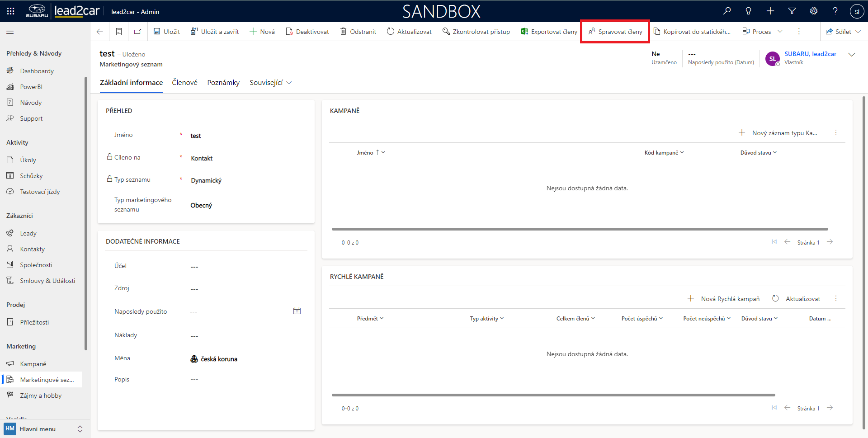
Task: Expand the header details chevron
Action: point(852,55)
